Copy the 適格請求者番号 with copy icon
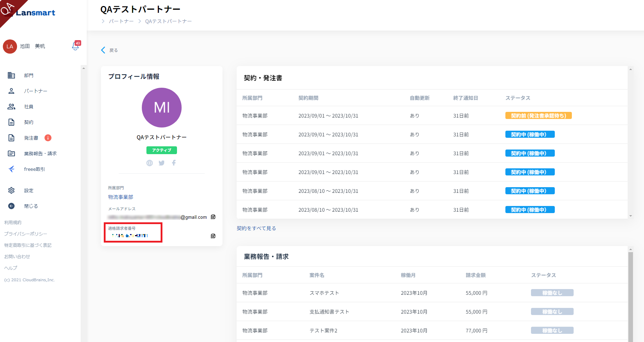 coord(213,236)
